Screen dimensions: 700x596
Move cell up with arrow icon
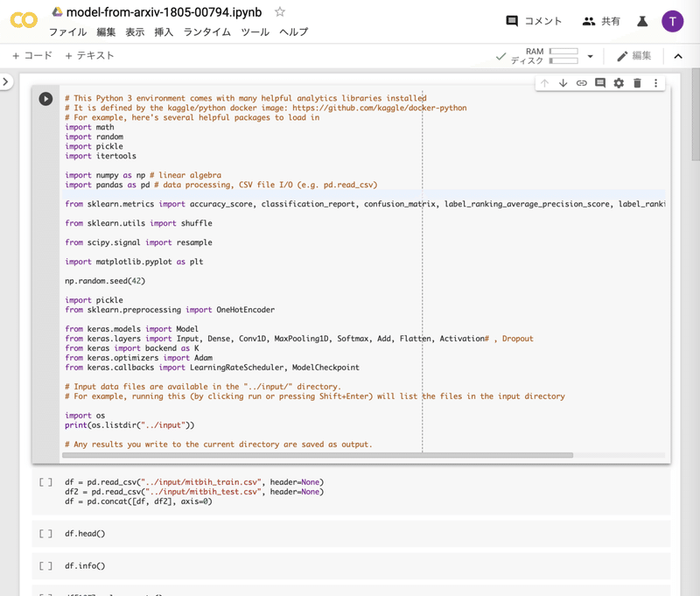pyautogui.click(x=544, y=83)
